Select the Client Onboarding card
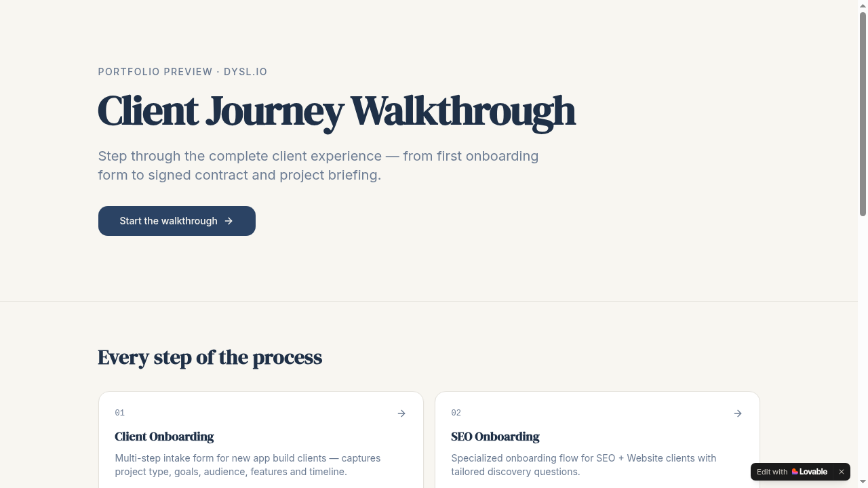This screenshot has width=868, height=488. click(260, 447)
